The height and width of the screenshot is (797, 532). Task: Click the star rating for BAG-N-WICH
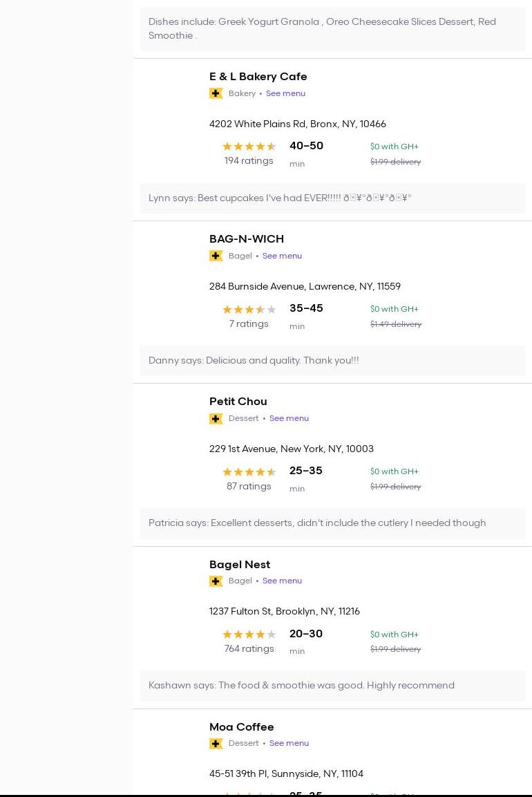pos(249,310)
